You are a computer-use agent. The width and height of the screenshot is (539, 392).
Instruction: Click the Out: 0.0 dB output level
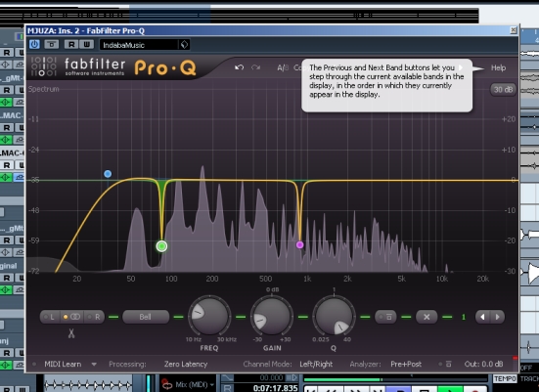click(483, 364)
